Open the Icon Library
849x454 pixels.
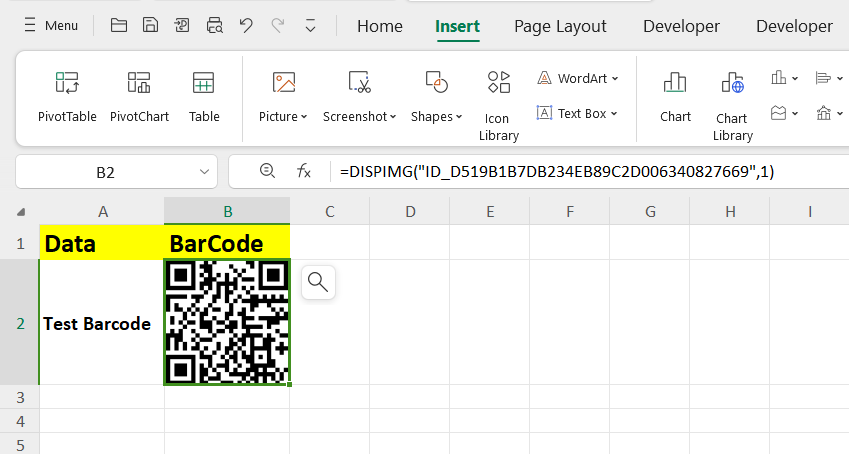(498, 83)
